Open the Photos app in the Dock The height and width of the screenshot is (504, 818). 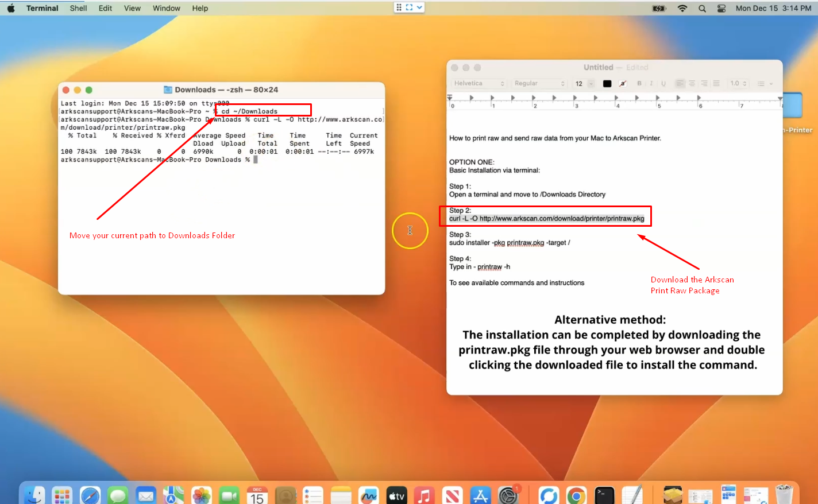[x=202, y=495]
